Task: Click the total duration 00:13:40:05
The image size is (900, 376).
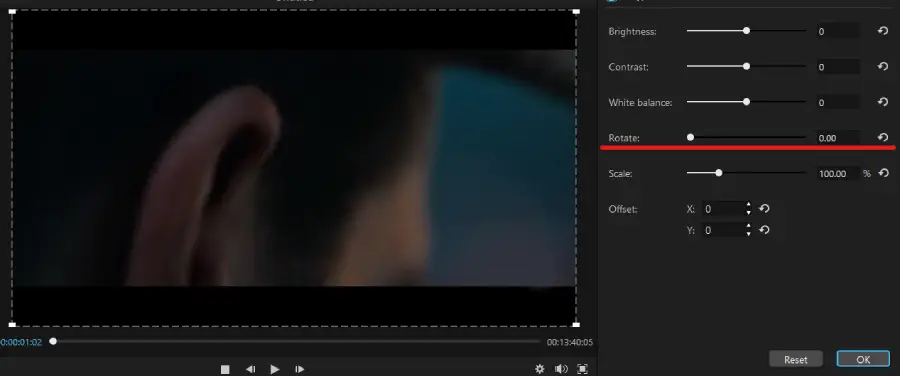Action: (x=569, y=342)
